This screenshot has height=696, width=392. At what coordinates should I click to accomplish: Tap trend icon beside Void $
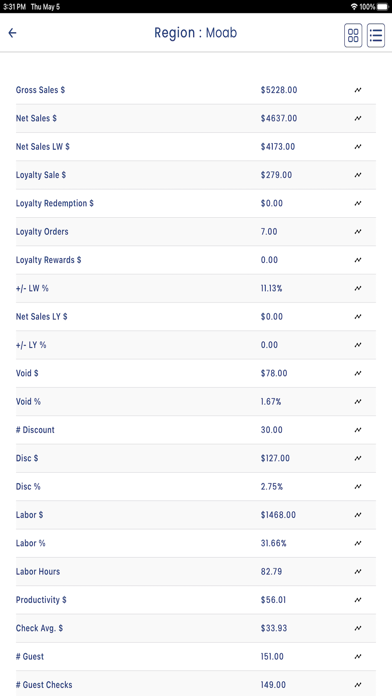tap(358, 373)
